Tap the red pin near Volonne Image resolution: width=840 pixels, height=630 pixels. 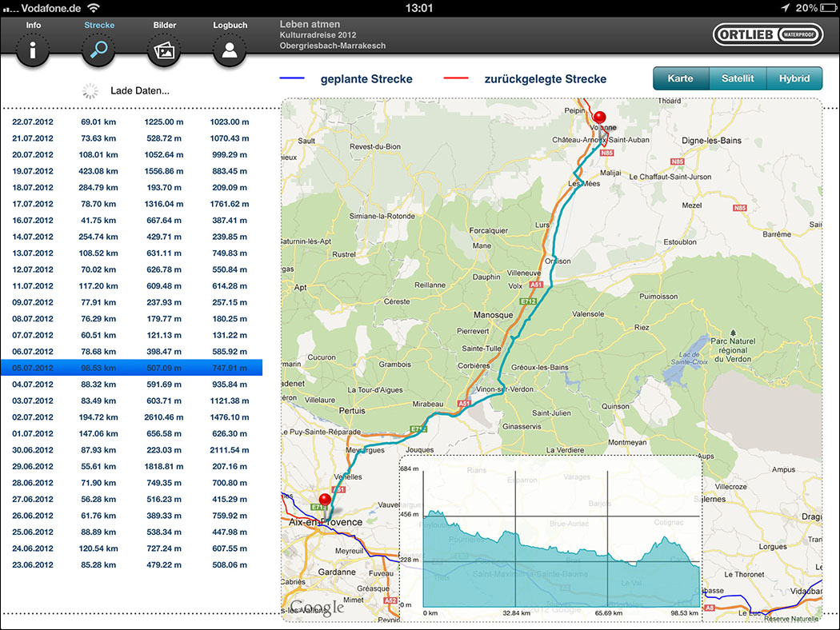[600, 118]
